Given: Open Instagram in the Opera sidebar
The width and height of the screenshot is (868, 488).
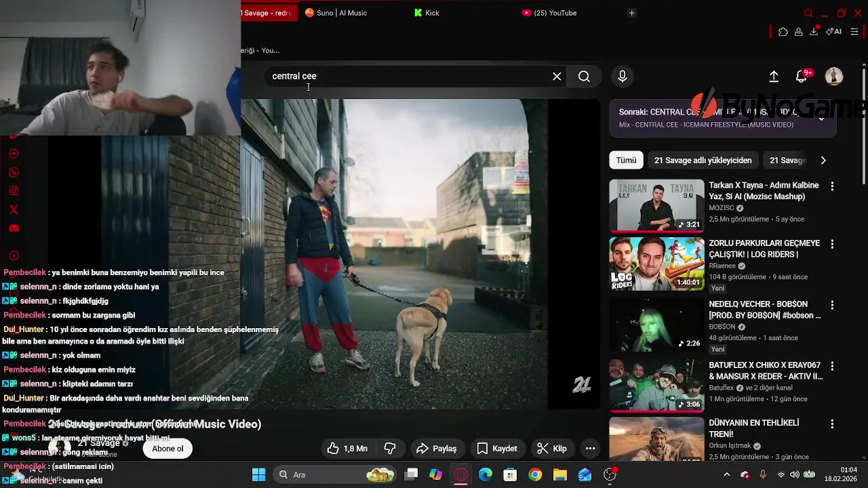Looking at the screenshot, I should (x=14, y=191).
